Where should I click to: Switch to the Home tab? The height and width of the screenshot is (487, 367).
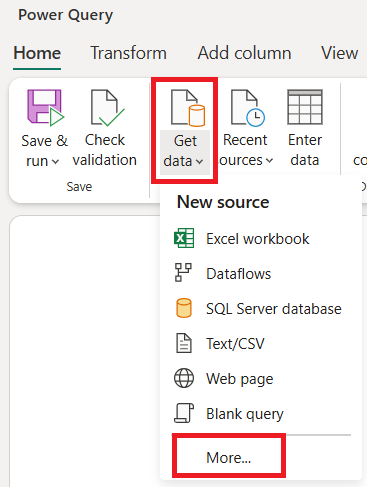[x=37, y=53]
